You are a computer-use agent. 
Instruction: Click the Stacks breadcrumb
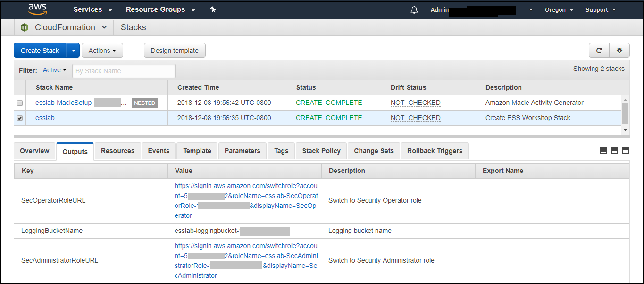click(133, 27)
